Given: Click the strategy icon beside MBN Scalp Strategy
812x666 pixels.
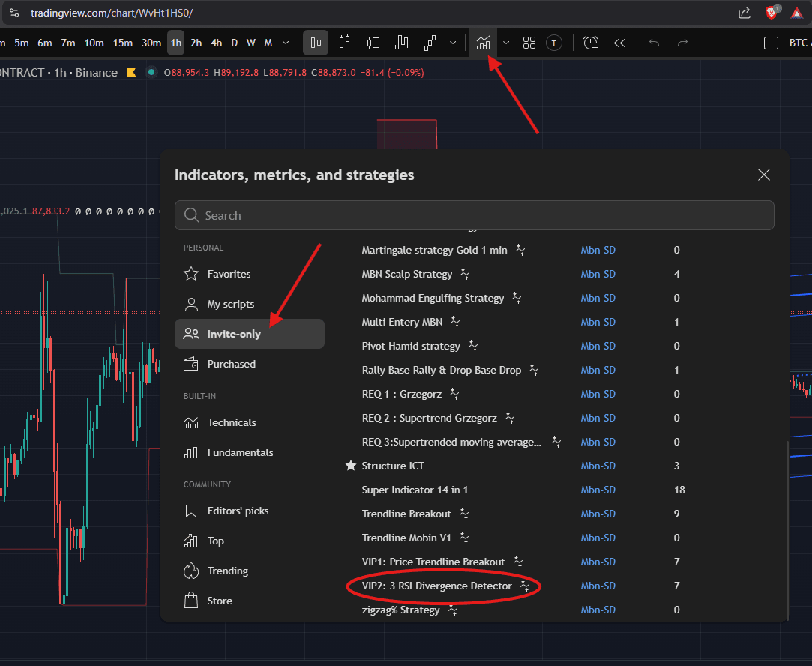Looking at the screenshot, I should [465, 274].
